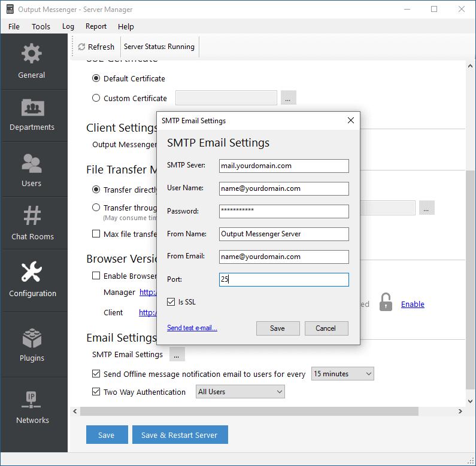Uncheck the Is SSL checkbox

(171, 302)
